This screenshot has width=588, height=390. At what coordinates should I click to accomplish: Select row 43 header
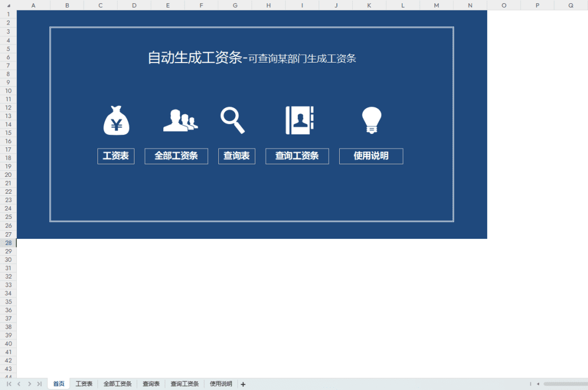[8, 369]
